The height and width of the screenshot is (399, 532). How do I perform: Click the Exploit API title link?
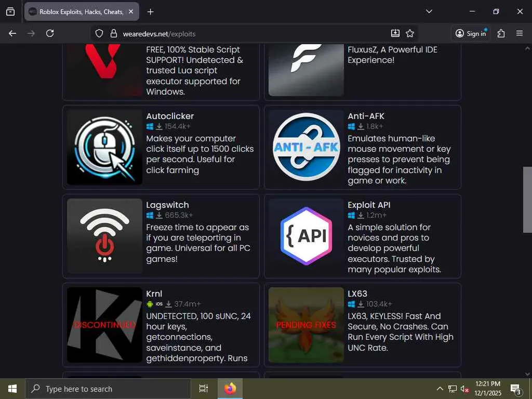pyautogui.click(x=369, y=205)
